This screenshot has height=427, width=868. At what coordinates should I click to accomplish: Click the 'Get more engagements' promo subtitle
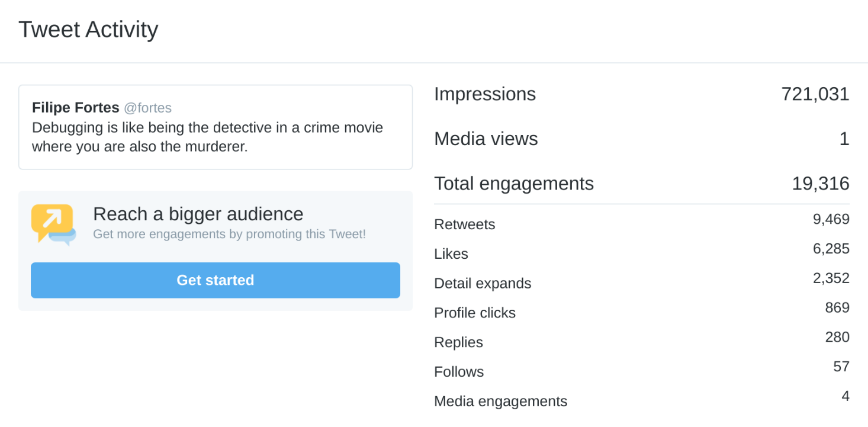(x=229, y=234)
